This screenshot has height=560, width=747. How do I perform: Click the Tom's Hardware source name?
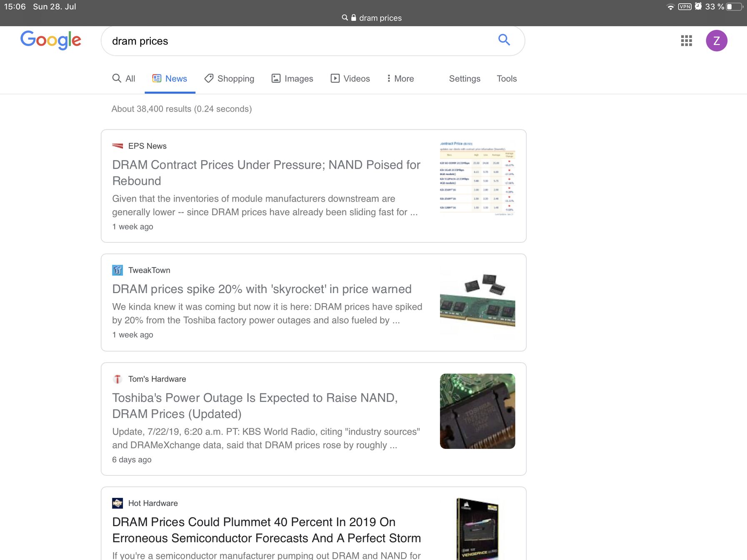click(x=157, y=379)
